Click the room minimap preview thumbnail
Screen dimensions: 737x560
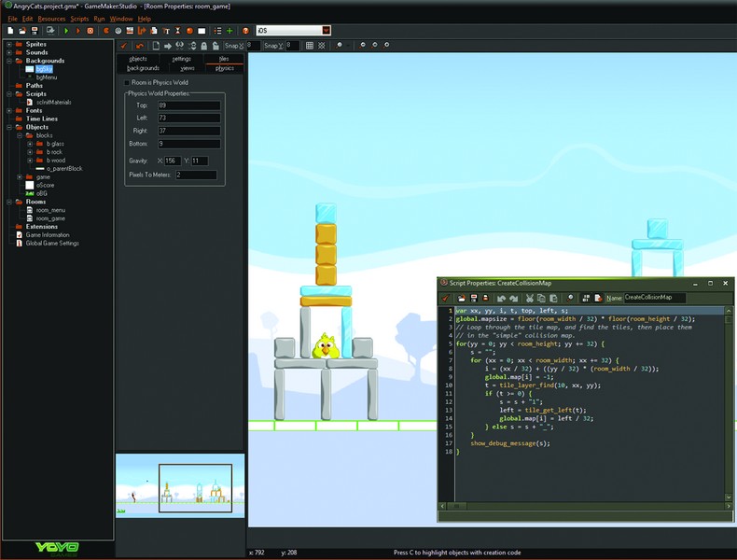tap(180, 485)
